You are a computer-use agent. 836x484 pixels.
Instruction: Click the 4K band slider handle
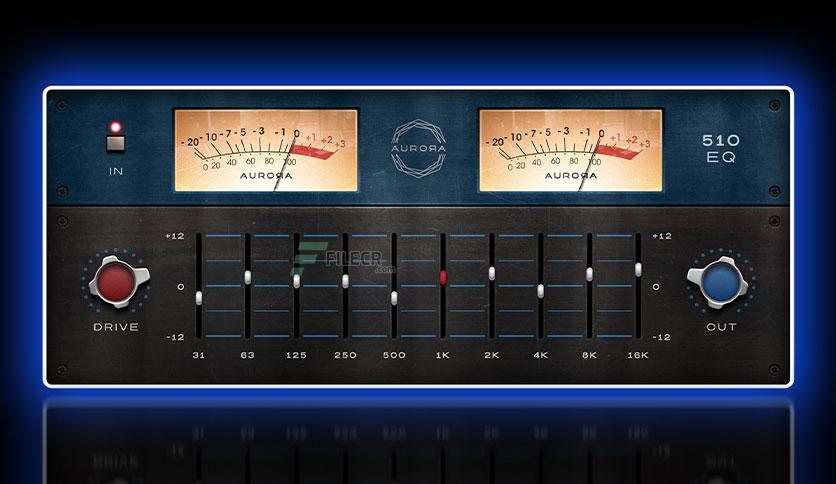(x=541, y=291)
